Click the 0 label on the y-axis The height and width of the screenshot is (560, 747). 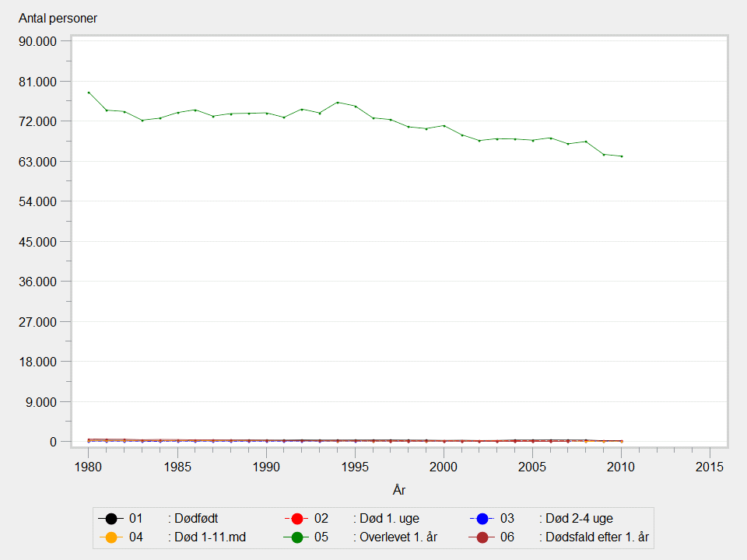(x=54, y=442)
